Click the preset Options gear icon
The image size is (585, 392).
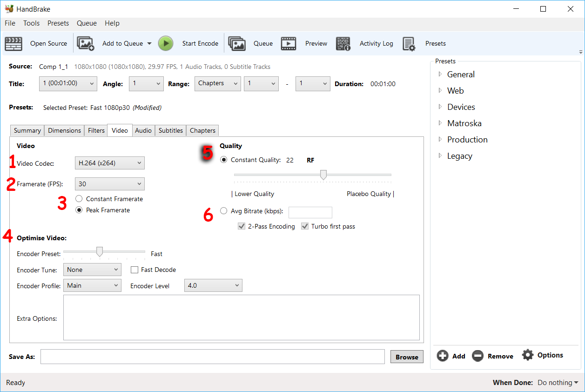[x=527, y=355]
